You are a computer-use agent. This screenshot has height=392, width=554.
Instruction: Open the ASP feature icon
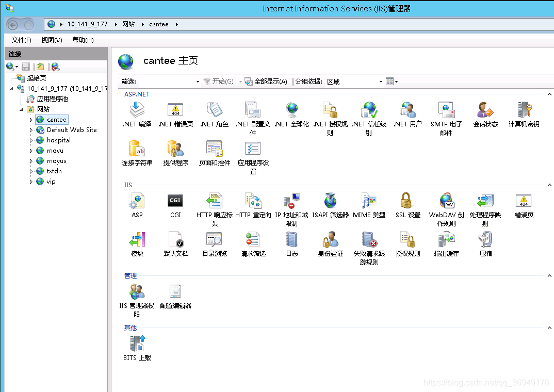[137, 205]
